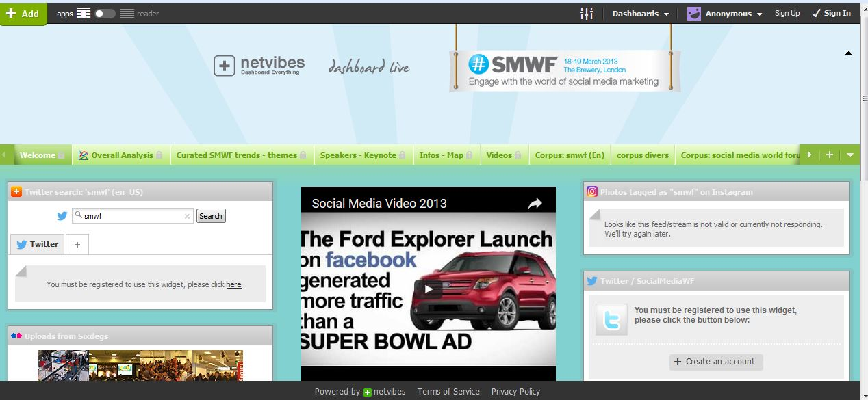Image resolution: width=868 pixels, height=400 pixels.
Task: Open the Dashboards dropdown menu
Action: click(640, 14)
